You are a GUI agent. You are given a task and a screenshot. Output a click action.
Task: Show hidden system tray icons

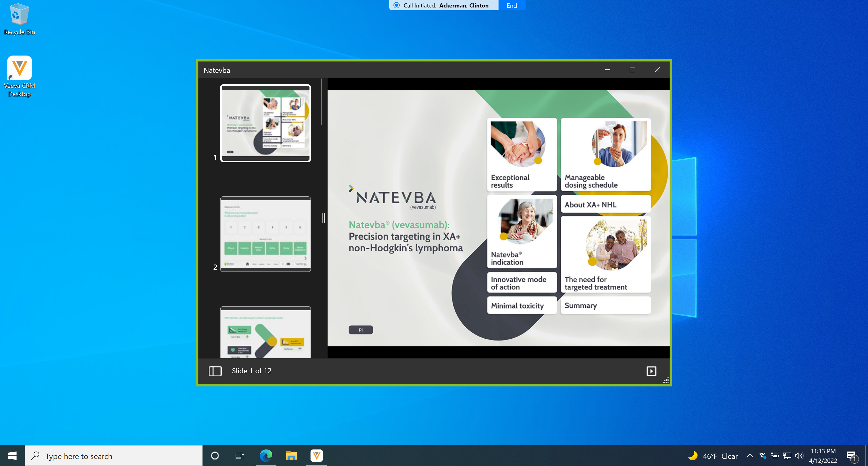(750, 456)
